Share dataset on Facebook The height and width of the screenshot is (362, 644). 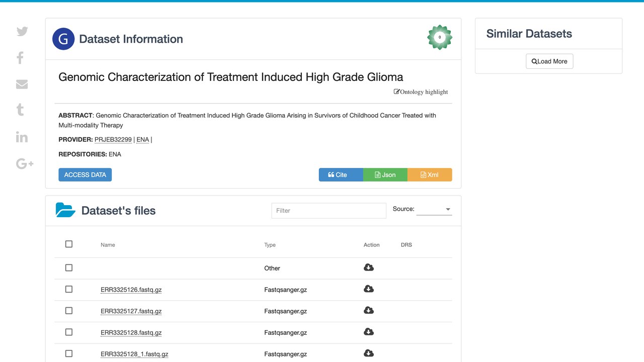coord(20,58)
